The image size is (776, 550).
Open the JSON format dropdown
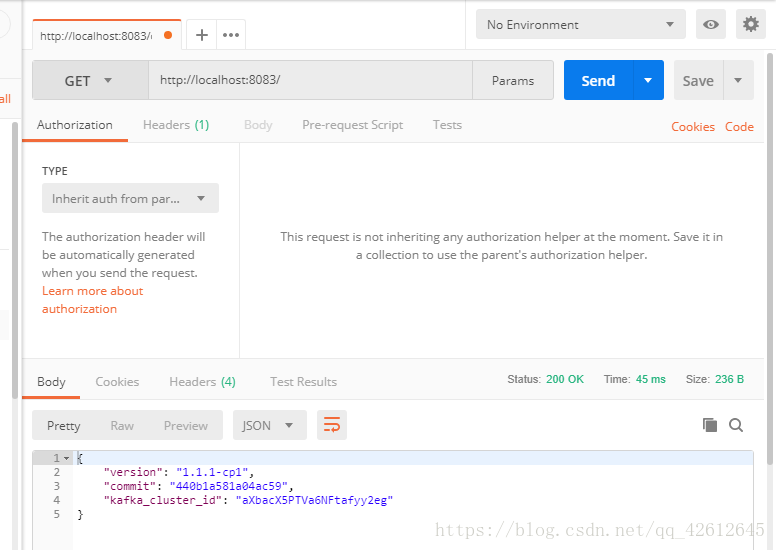(x=270, y=425)
